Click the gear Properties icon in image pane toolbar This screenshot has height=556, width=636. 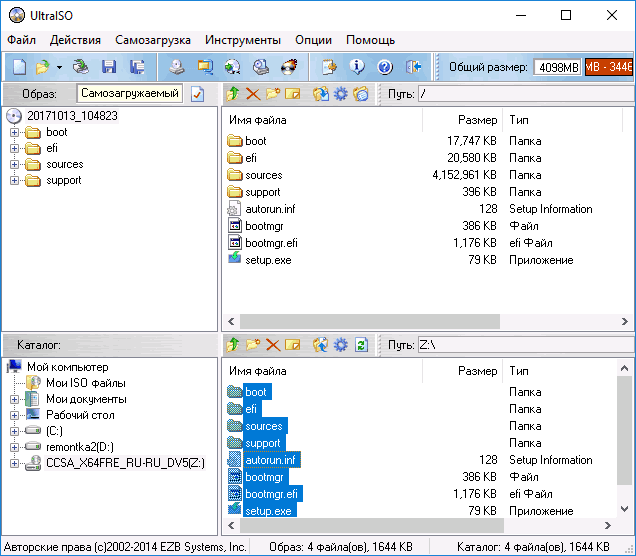click(x=341, y=94)
